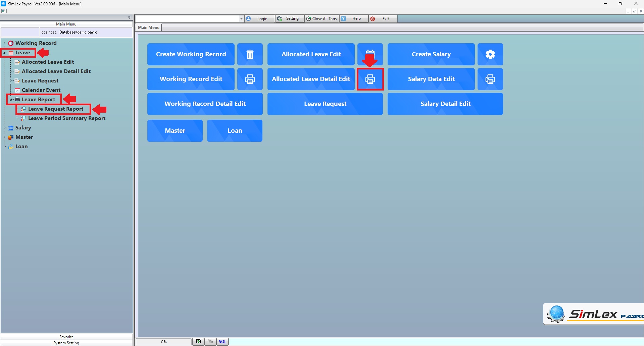Click the Create Working Record button
Viewport: 644px width, 346px height.
tap(191, 54)
